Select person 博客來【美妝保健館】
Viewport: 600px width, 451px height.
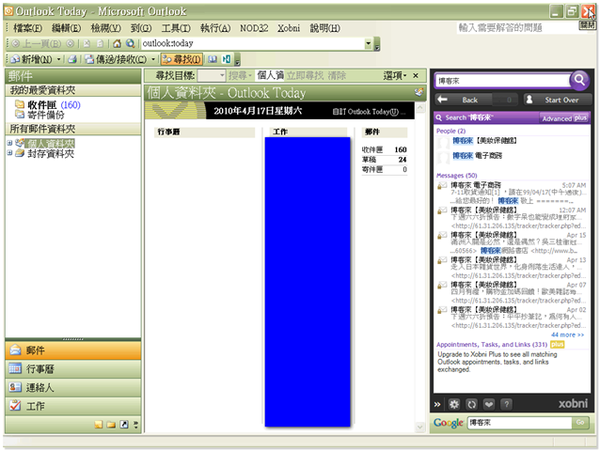485,141
